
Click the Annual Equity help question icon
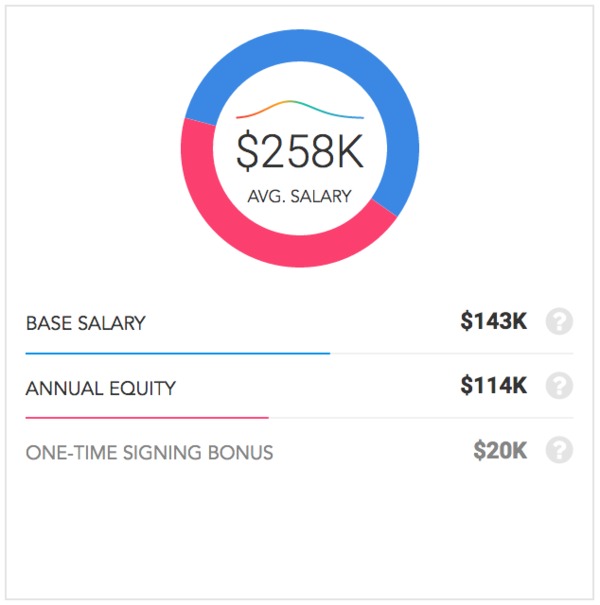(x=559, y=385)
